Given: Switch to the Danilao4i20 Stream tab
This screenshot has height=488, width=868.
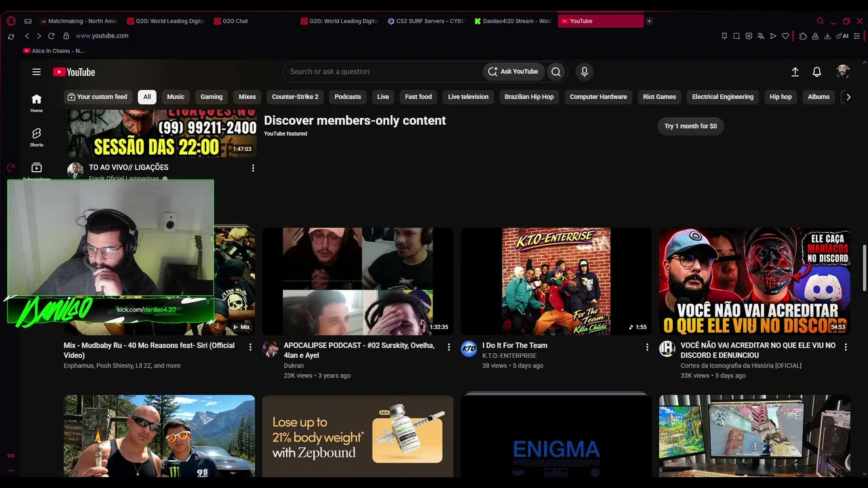Looking at the screenshot, I should pos(513,21).
